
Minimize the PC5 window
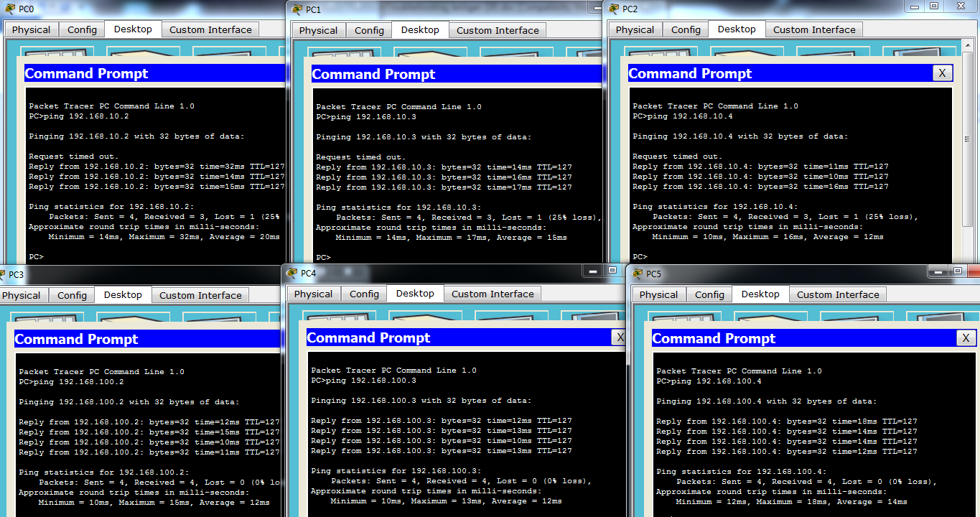938,272
